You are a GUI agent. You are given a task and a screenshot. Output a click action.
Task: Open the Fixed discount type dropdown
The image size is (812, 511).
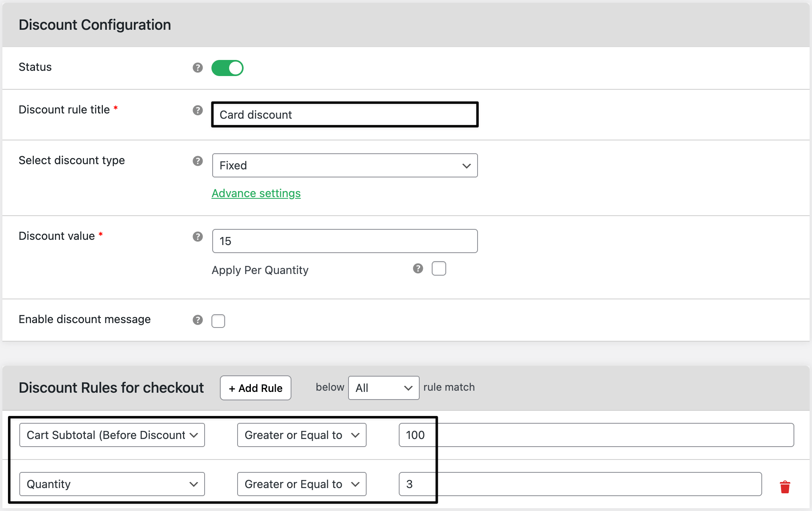344,165
